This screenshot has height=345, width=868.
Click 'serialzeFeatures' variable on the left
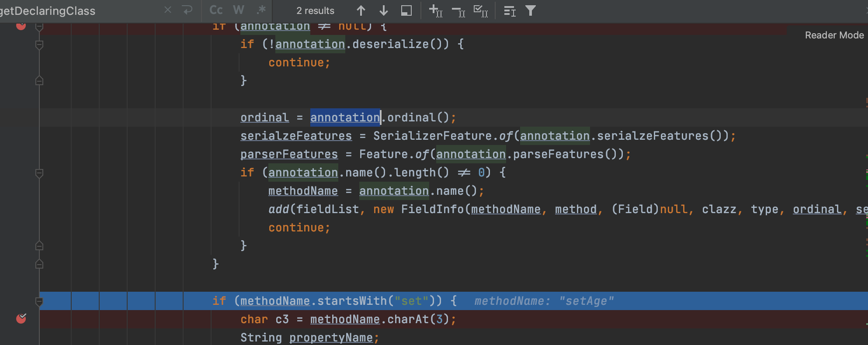[296, 136]
